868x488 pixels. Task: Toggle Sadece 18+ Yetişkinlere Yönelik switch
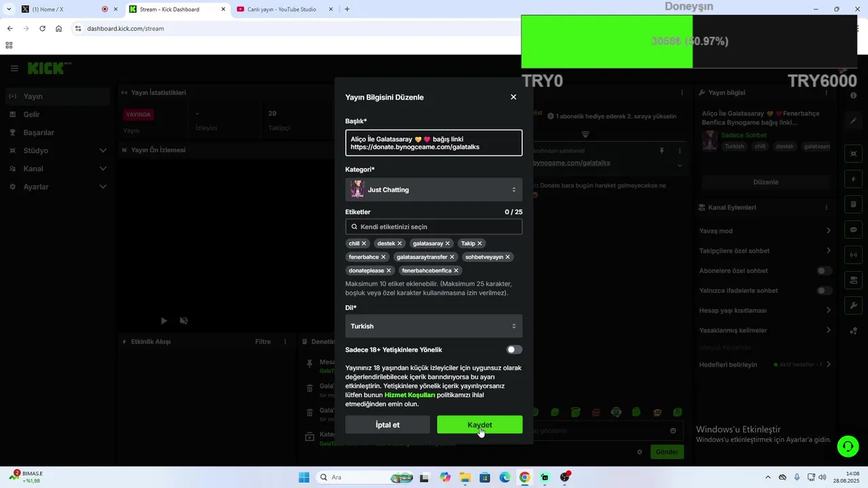click(x=515, y=350)
